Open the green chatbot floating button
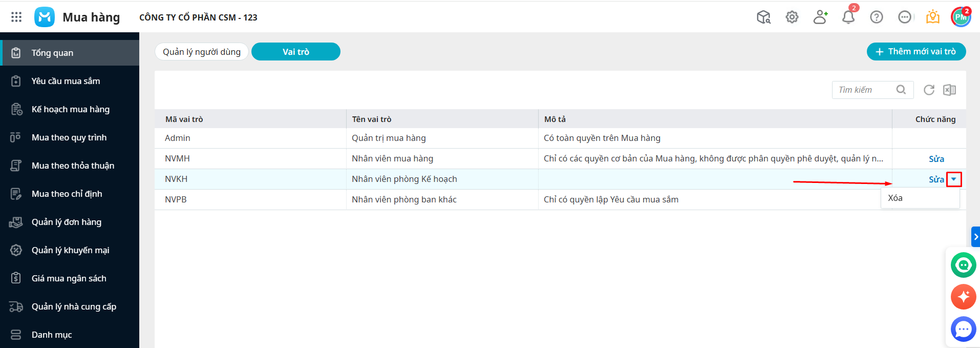980x348 pixels. [x=964, y=265]
